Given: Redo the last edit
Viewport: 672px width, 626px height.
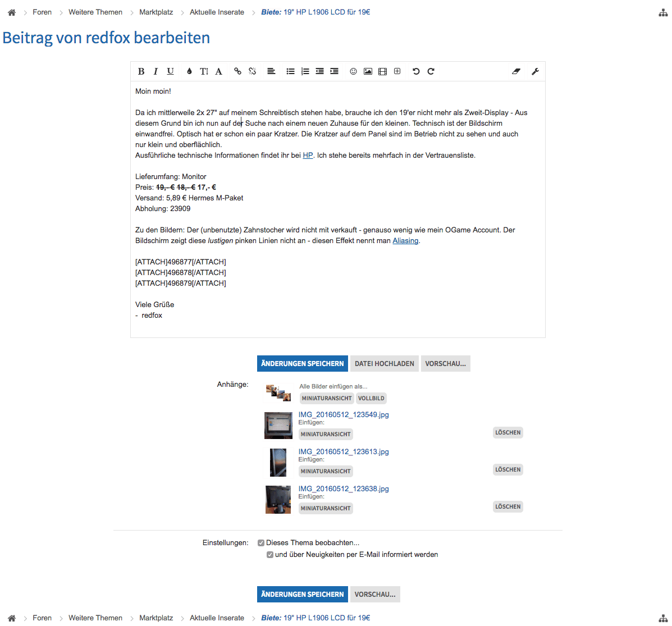Looking at the screenshot, I should (x=431, y=71).
